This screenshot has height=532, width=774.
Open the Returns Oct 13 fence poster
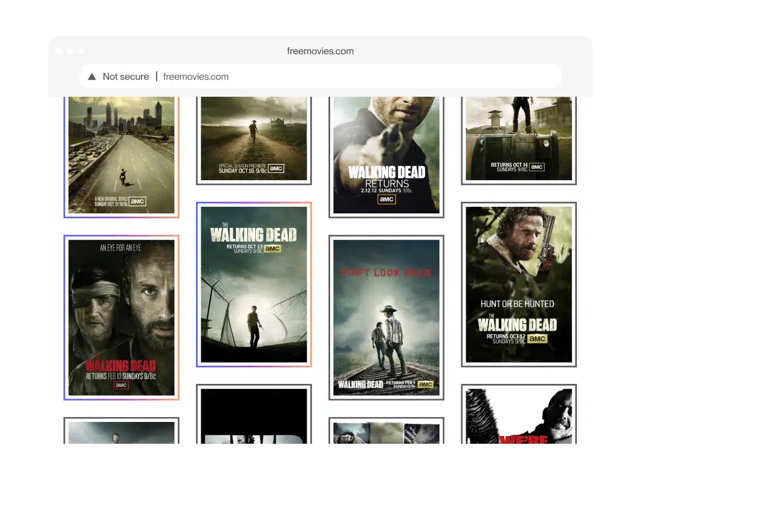(254, 285)
